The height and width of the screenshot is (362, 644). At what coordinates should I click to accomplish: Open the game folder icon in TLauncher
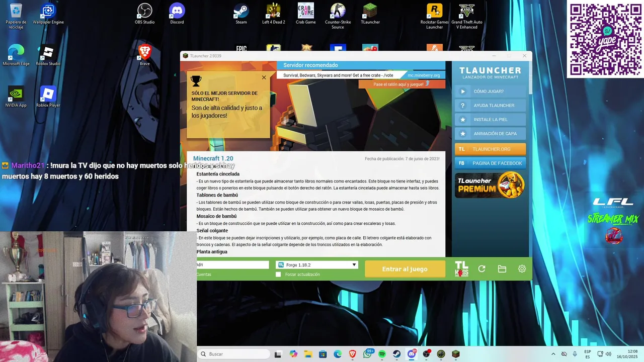502,269
